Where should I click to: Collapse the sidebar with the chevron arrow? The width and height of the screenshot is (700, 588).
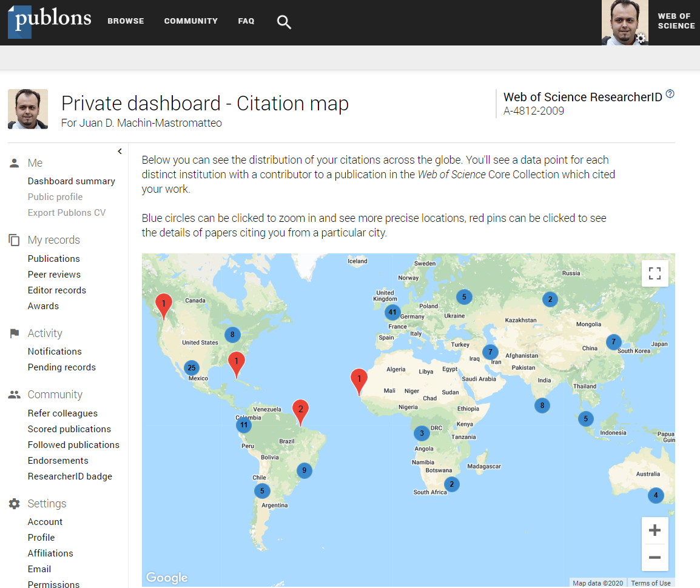coord(119,152)
